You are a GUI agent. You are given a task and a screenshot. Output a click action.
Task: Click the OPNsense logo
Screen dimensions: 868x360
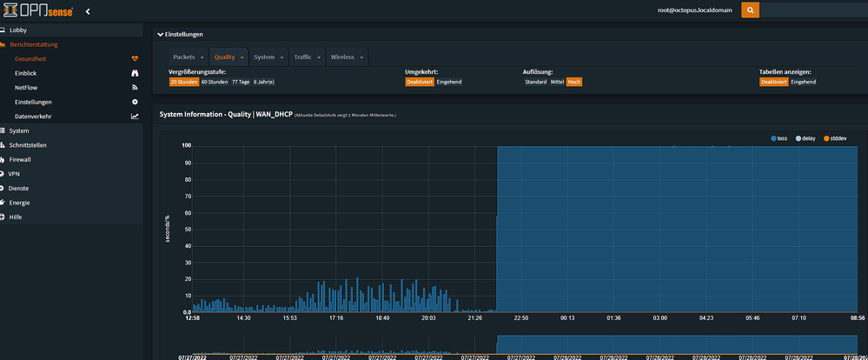click(x=38, y=11)
